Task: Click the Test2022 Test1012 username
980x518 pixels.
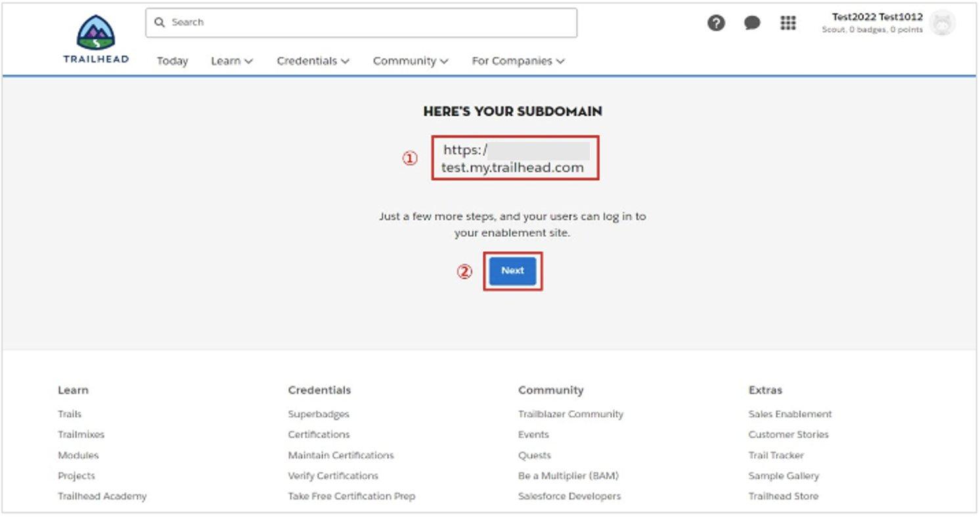Action: click(x=877, y=17)
